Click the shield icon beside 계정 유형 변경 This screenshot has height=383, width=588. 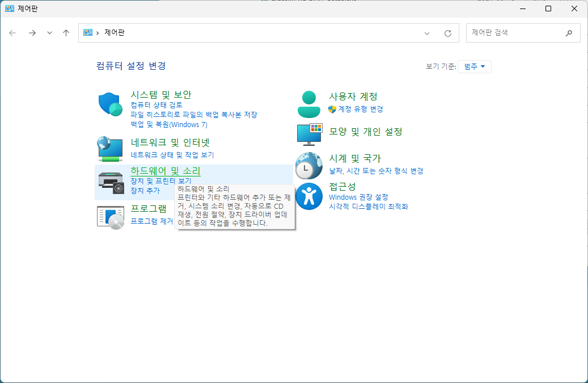click(332, 109)
